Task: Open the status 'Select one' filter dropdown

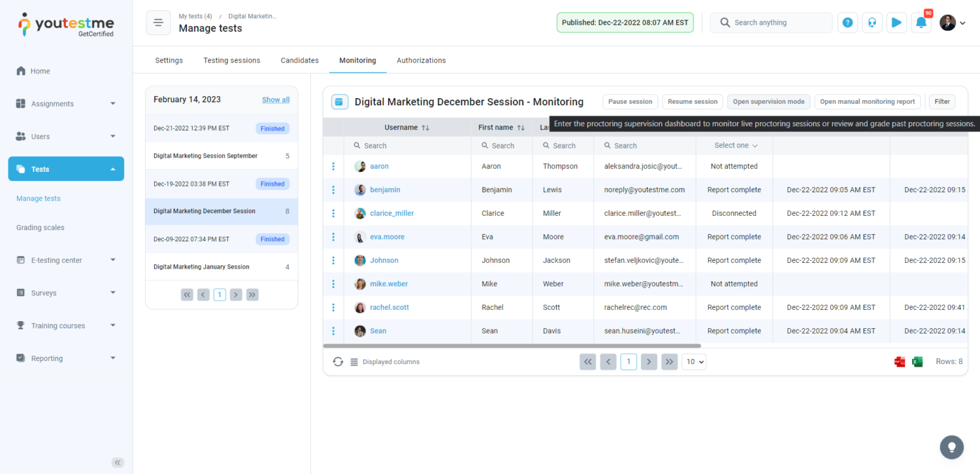Action: [x=735, y=146]
